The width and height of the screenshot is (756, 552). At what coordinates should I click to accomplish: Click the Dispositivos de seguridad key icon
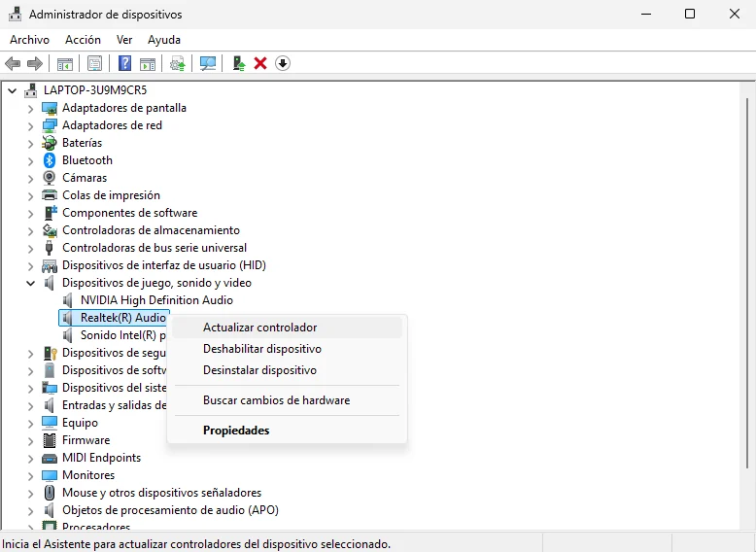tap(51, 353)
